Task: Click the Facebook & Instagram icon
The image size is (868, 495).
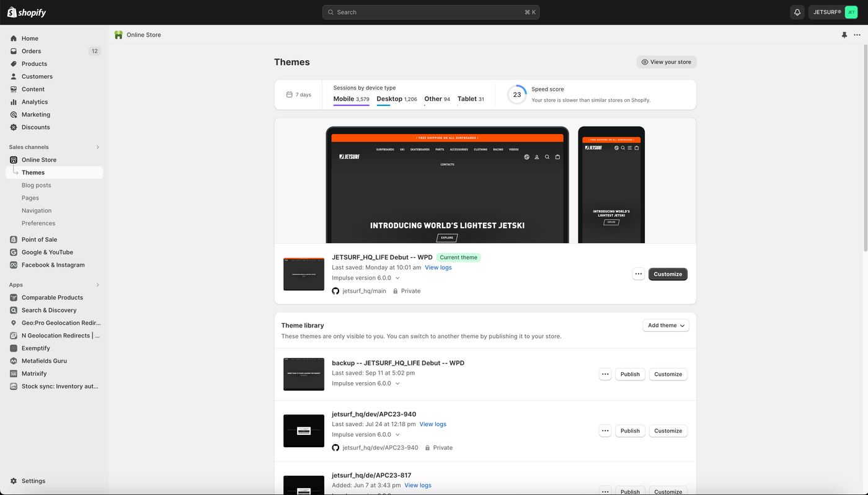Action: pos(14,265)
